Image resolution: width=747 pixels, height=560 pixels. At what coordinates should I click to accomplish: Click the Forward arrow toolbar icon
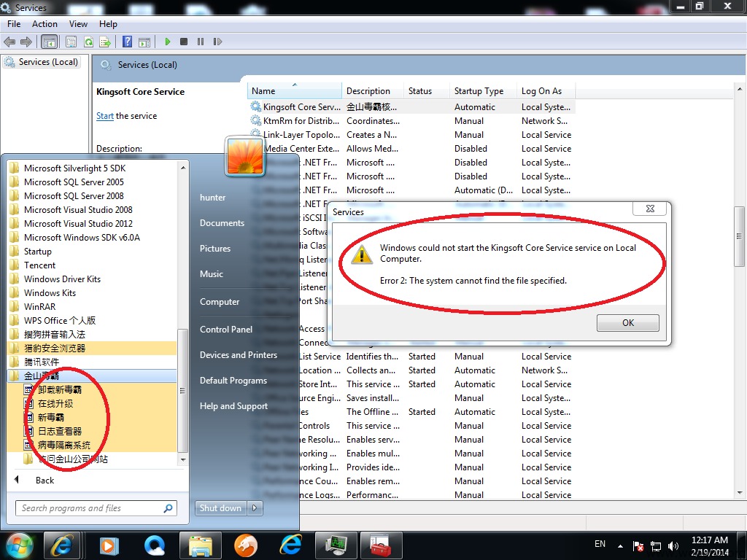click(26, 42)
